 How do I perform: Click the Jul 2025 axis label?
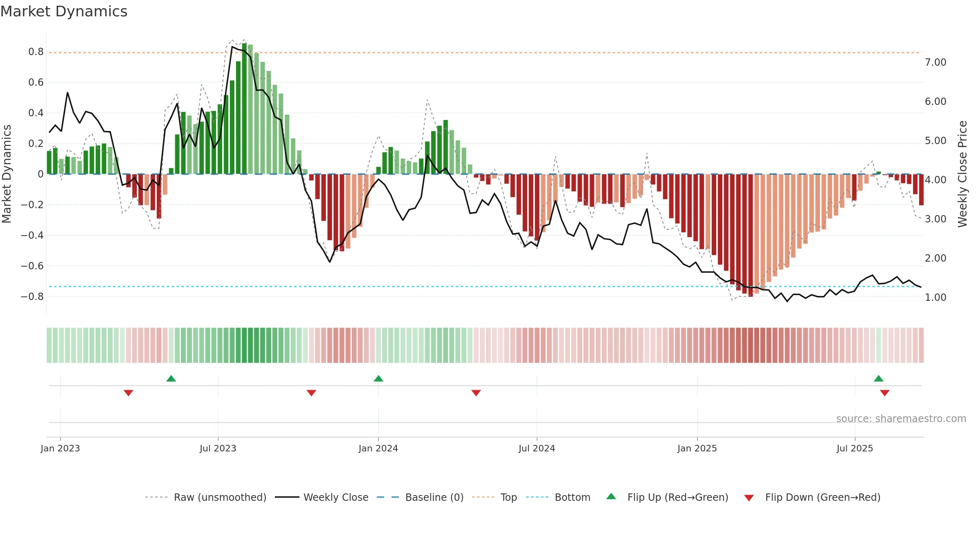tap(855, 448)
